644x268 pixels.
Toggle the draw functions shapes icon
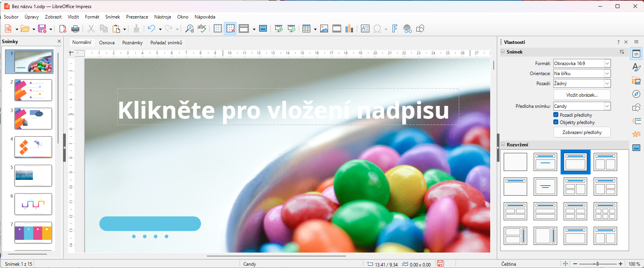click(x=420, y=28)
